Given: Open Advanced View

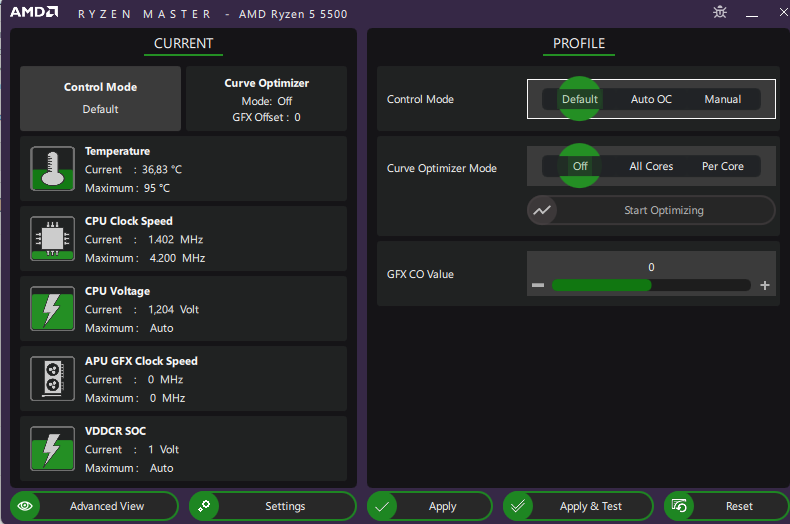Looking at the screenshot, I should pos(94,506).
